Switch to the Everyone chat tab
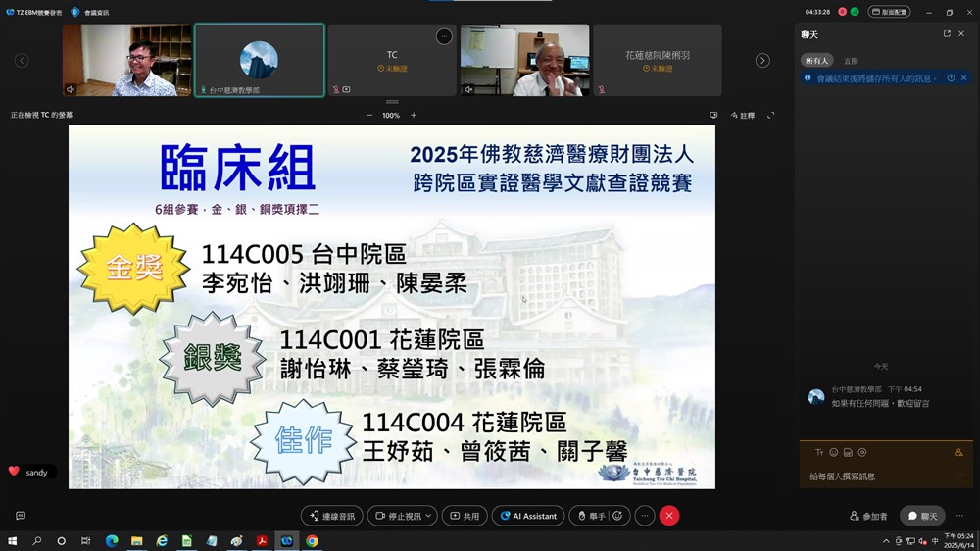Image resolution: width=980 pixels, height=551 pixels. (816, 61)
